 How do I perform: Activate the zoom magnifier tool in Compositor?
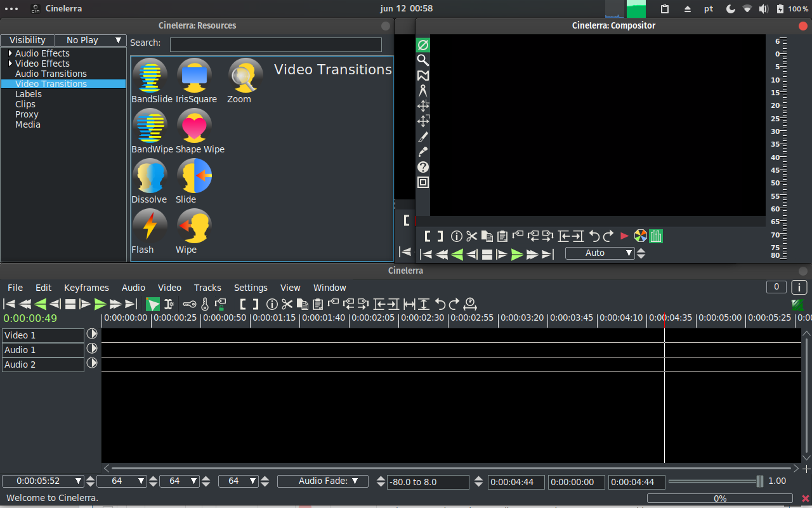click(422, 60)
